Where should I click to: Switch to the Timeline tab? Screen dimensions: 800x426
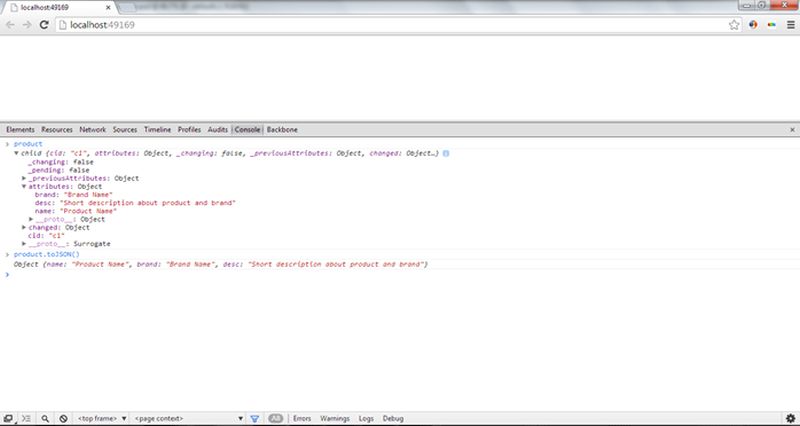pos(158,130)
